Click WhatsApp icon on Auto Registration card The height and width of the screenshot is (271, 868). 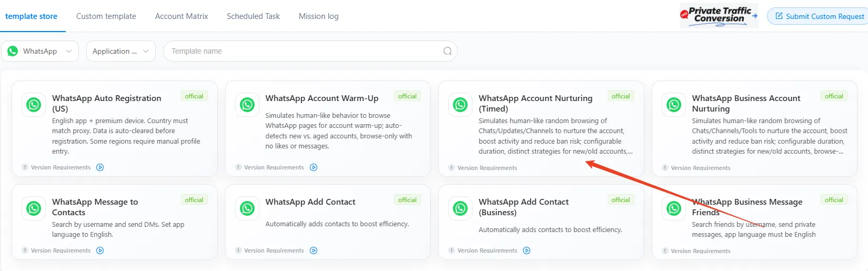[34, 105]
